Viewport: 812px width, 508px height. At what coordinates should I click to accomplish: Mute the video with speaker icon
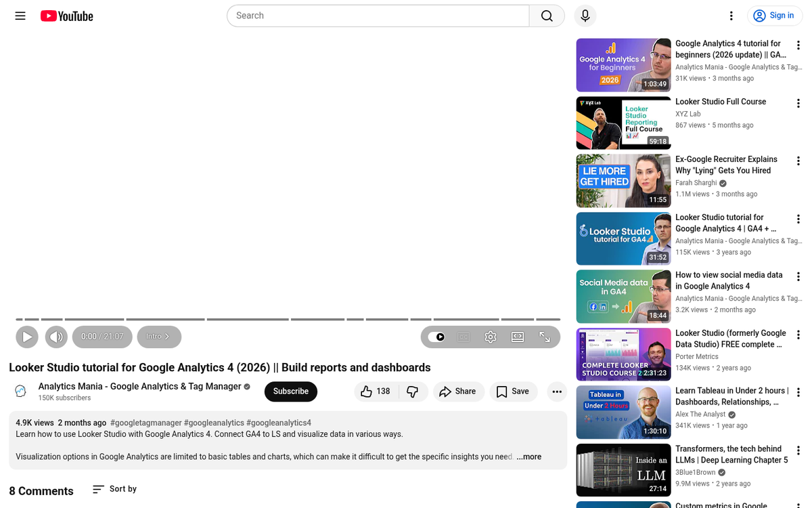tap(56, 337)
